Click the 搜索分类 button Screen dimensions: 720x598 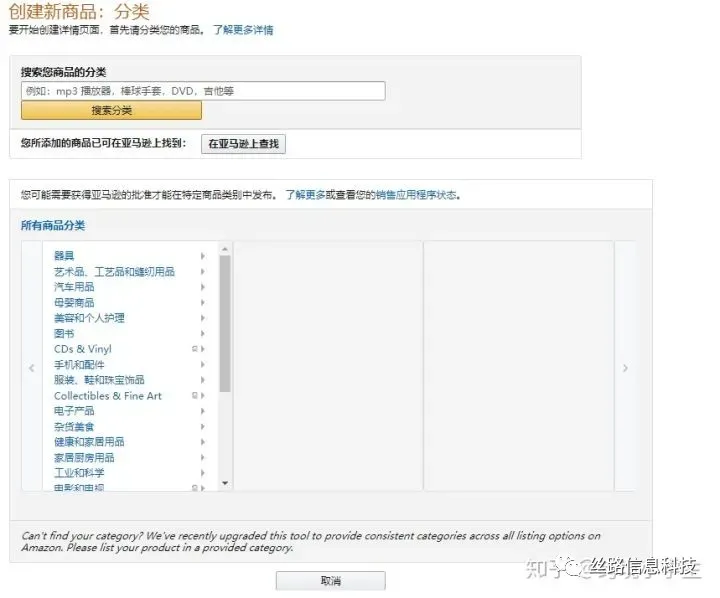click(x=111, y=110)
